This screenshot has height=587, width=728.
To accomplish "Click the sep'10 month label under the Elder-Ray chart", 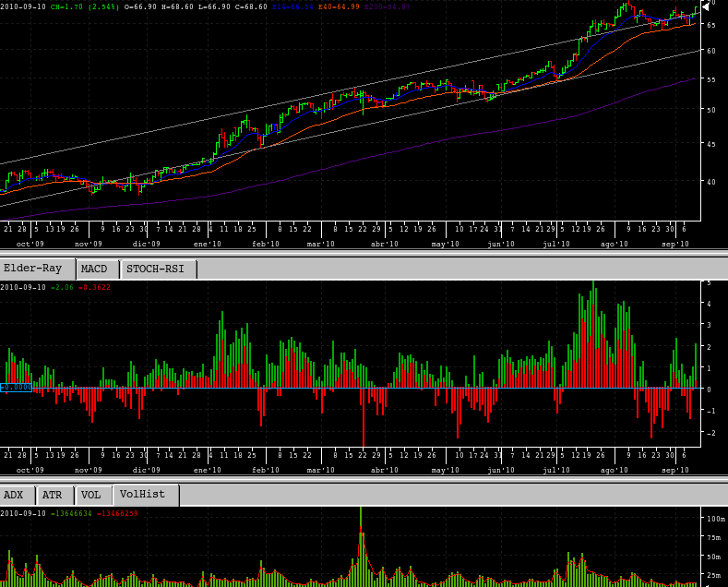I will [675, 470].
